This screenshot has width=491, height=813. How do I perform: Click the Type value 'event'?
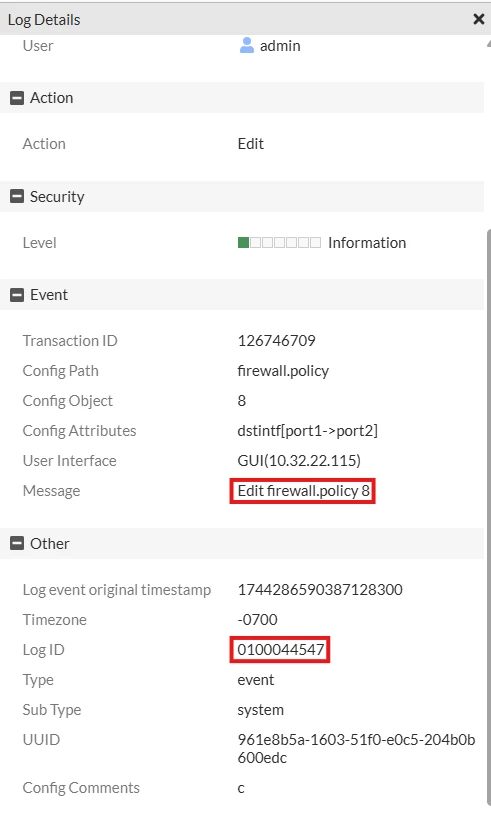[x=256, y=680]
